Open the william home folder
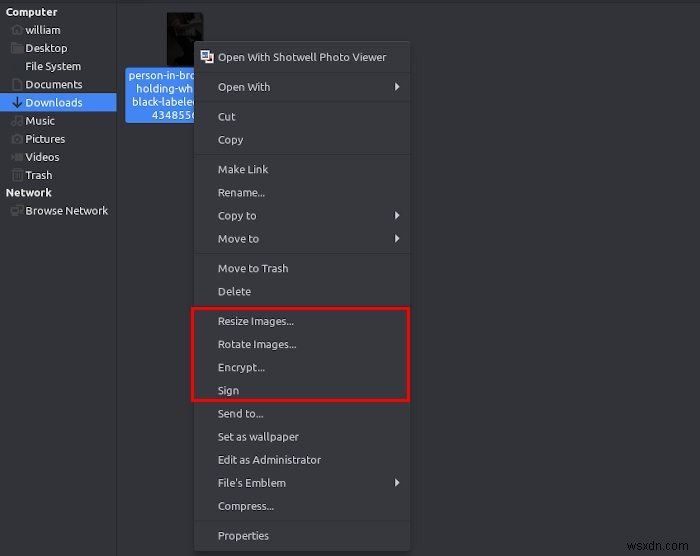The image size is (700, 556). 58,30
